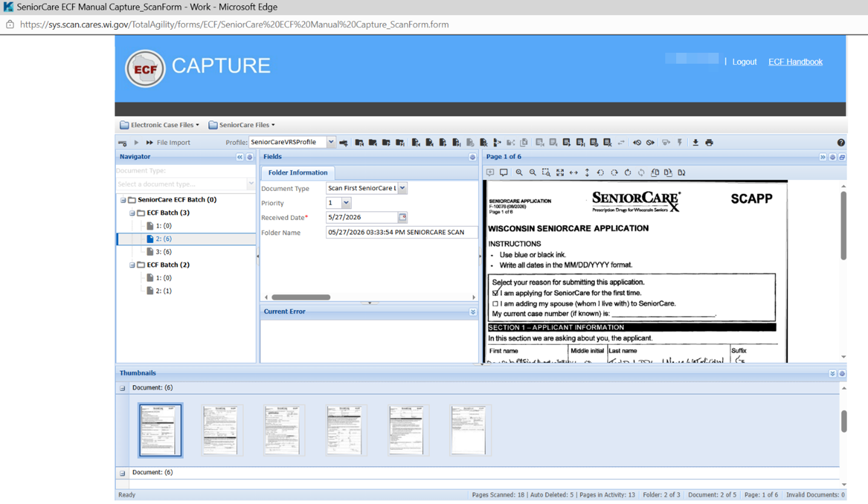
Task: Click the Received Date input field
Action: pos(362,217)
